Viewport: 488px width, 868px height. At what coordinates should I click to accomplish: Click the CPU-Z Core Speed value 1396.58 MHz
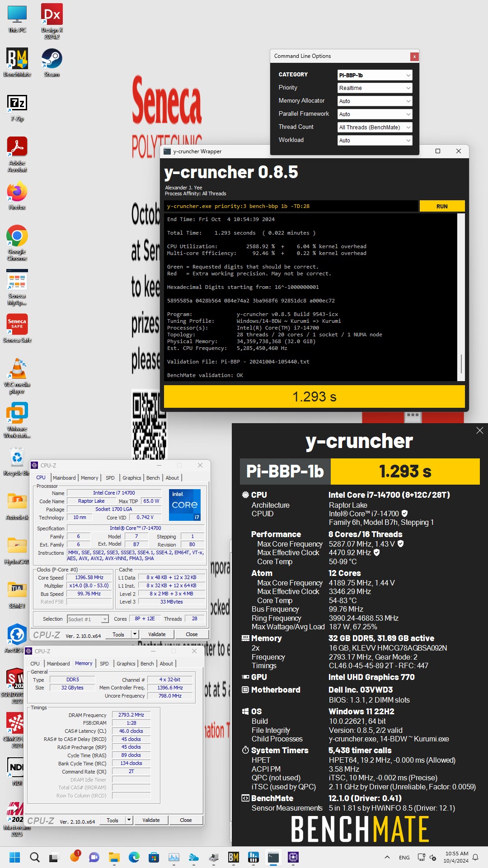(x=89, y=577)
